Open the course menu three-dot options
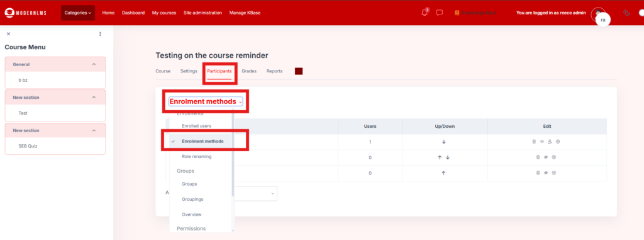 tap(100, 34)
